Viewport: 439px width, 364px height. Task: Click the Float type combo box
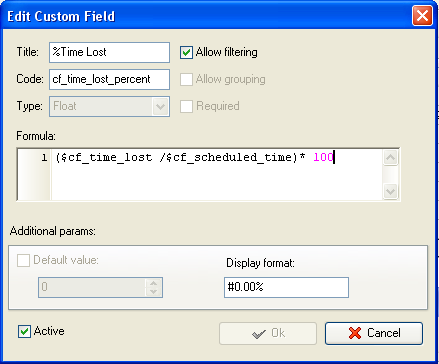click(x=109, y=106)
